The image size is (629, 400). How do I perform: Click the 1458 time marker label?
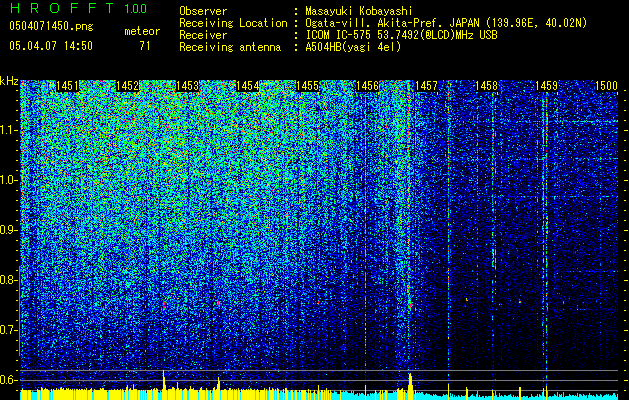(487, 86)
